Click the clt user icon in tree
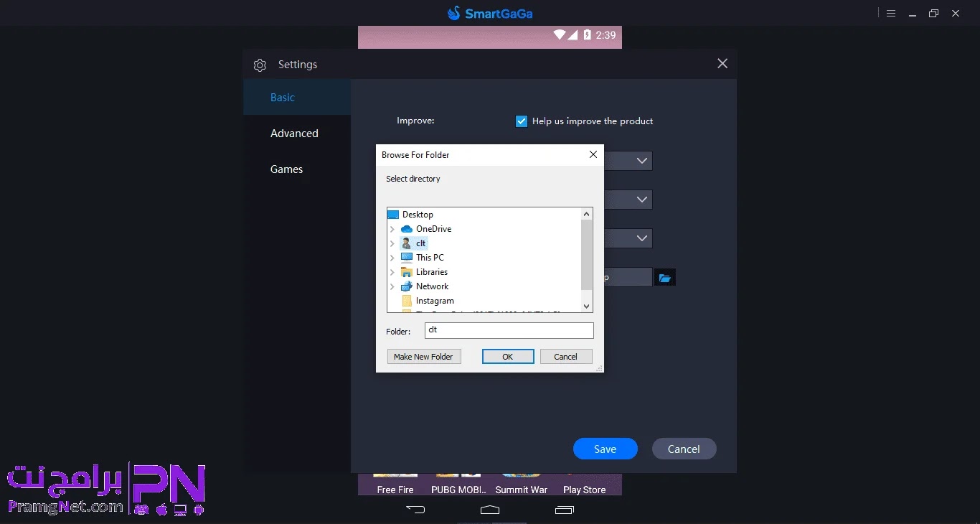980x524 pixels. pyautogui.click(x=407, y=243)
